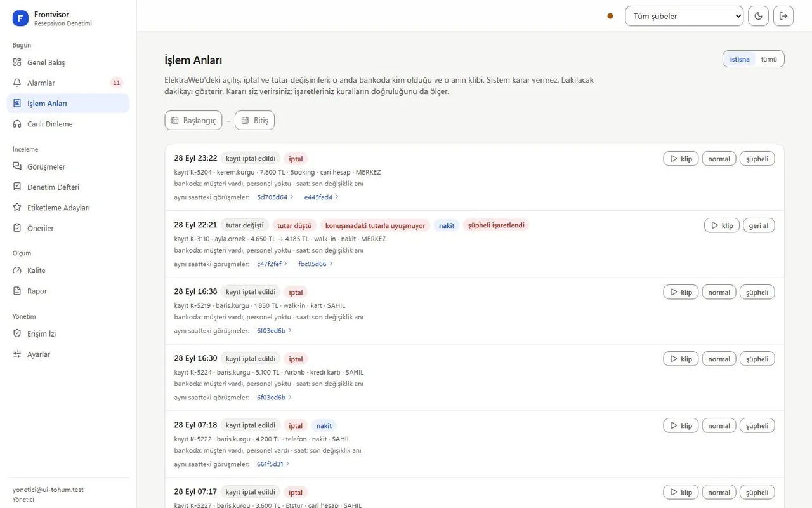Play klip for the 28 Eyl 07:17 record
The width and height of the screenshot is (812, 508).
pyautogui.click(x=681, y=492)
